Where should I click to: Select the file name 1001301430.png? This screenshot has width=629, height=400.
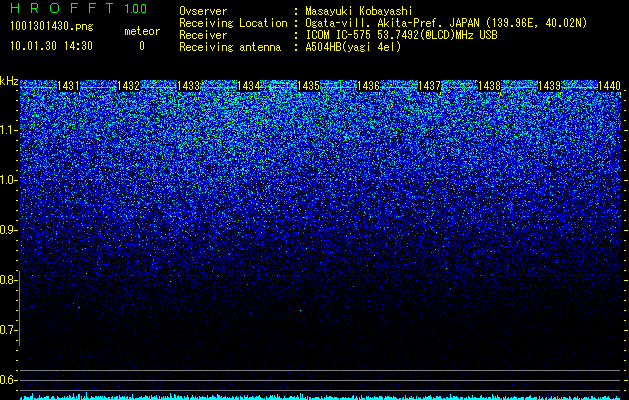pos(52,26)
